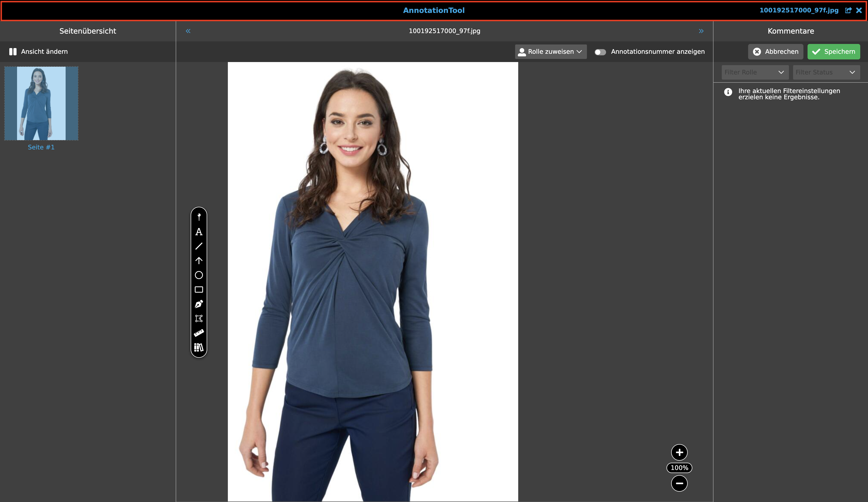868x502 pixels.
Task: Click the Speichern button
Action: coord(833,52)
